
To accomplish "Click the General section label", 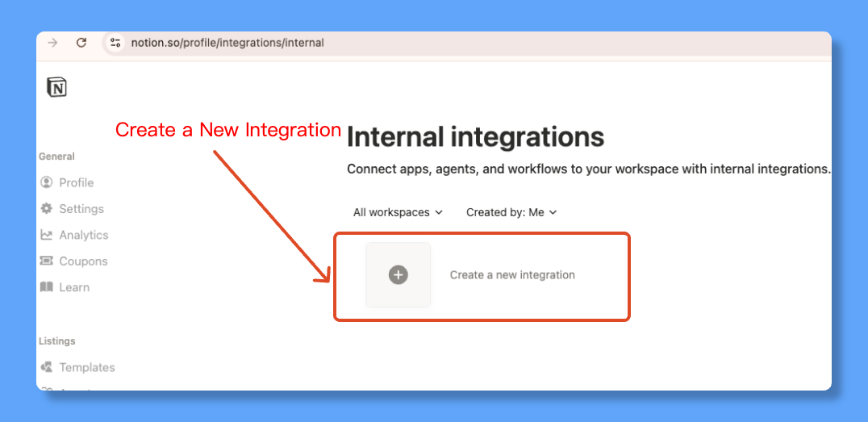I will click(x=56, y=157).
